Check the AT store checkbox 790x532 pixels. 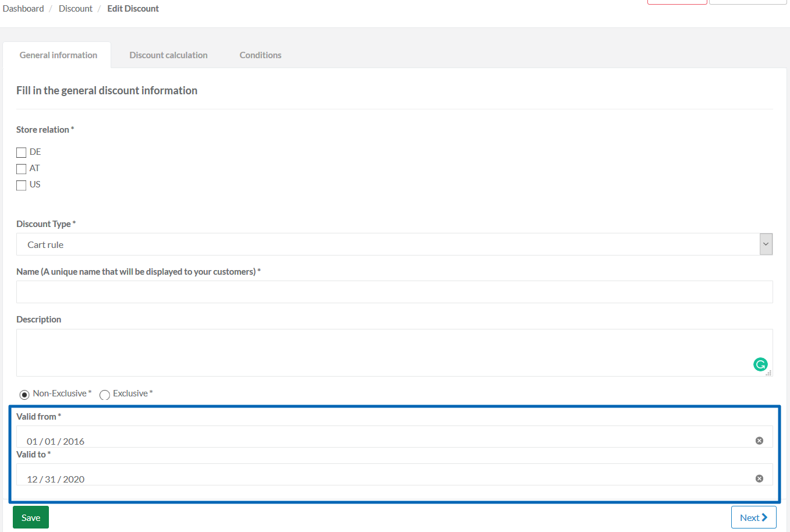[22, 169]
